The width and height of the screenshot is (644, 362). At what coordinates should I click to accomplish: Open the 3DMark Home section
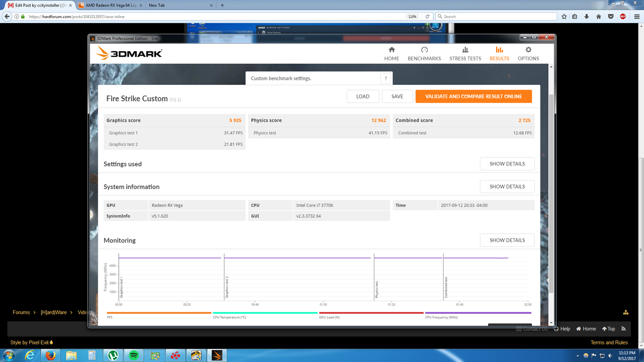click(x=391, y=54)
